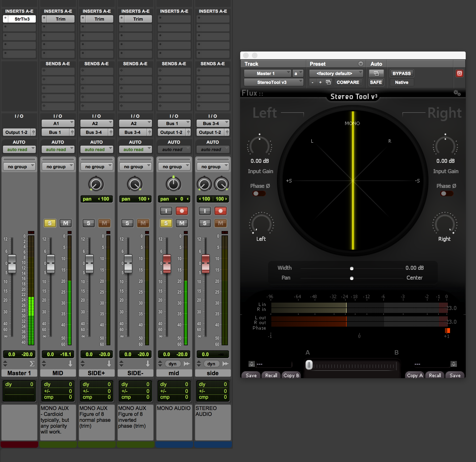Click the SIDE- track pan knob
The height and width of the screenshot is (462, 476).
tap(135, 184)
